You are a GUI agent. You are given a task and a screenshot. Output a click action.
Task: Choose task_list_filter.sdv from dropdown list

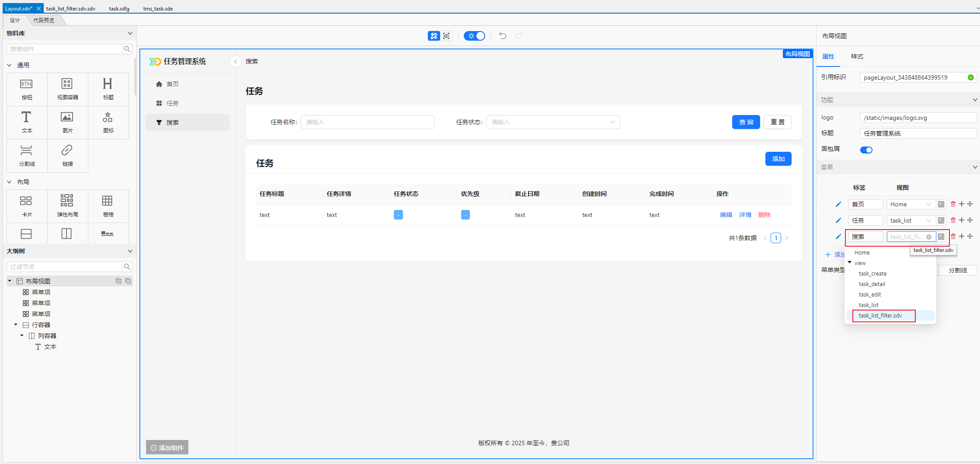(890, 315)
